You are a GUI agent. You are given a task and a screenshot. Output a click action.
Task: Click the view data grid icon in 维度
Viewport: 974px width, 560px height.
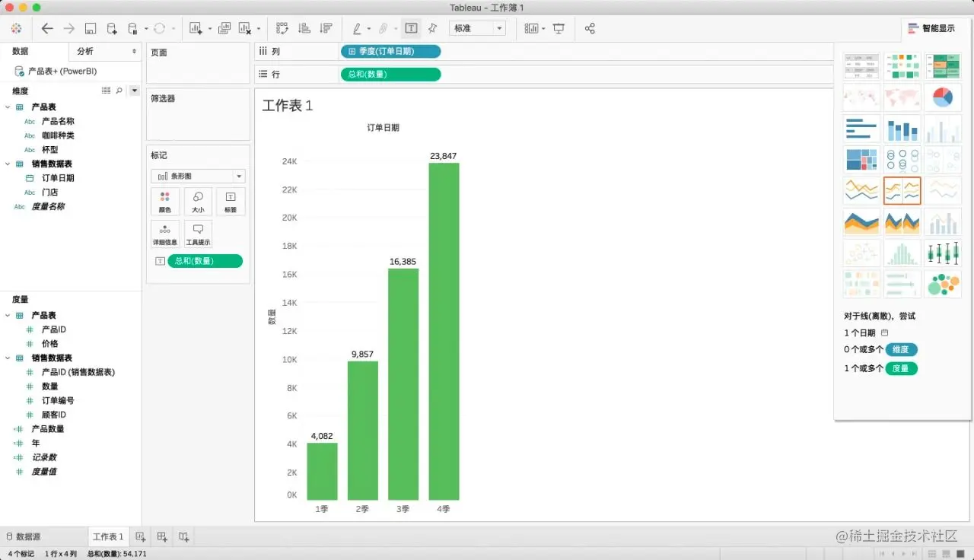107,91
